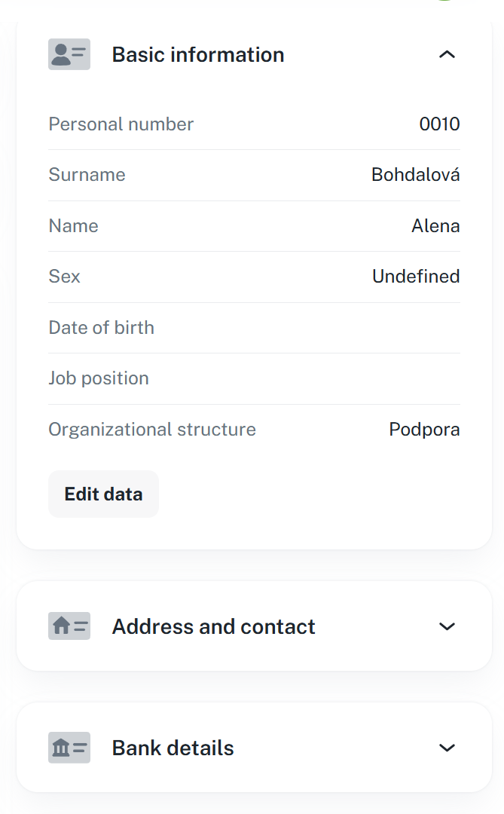
Task: Click the Personal number label
Action: coord(121,124)
